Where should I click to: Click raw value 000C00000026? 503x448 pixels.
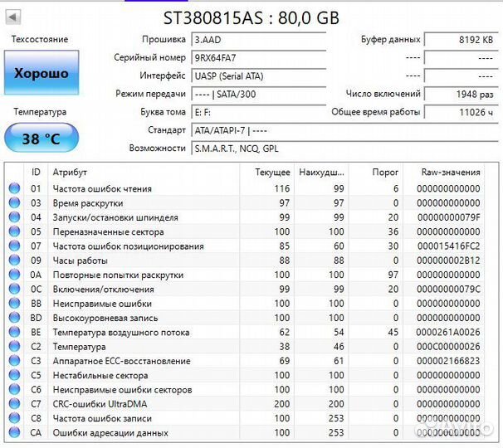click(x=448, y=347)
